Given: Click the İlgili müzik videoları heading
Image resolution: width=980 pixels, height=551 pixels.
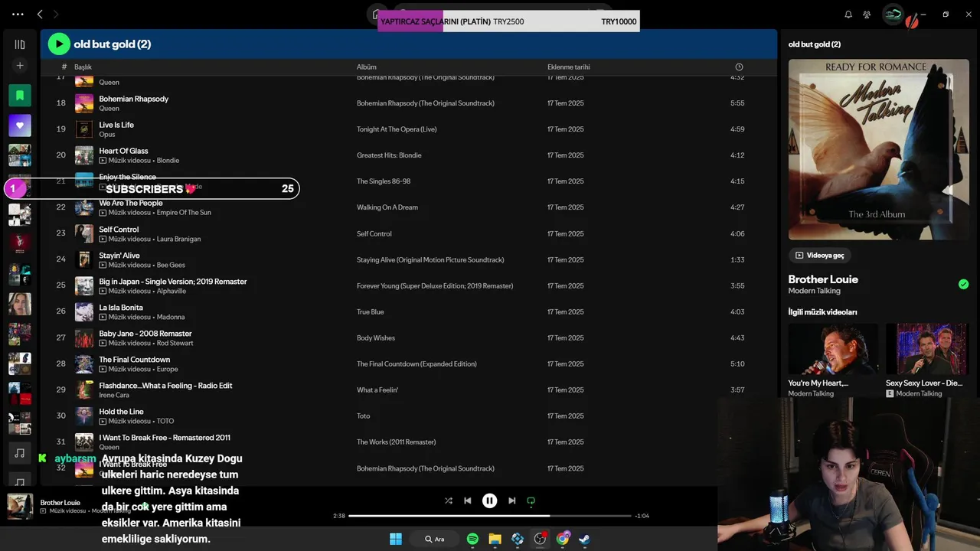Looking at the screenshot, I should pyautogui.click(x=822, y=312).
